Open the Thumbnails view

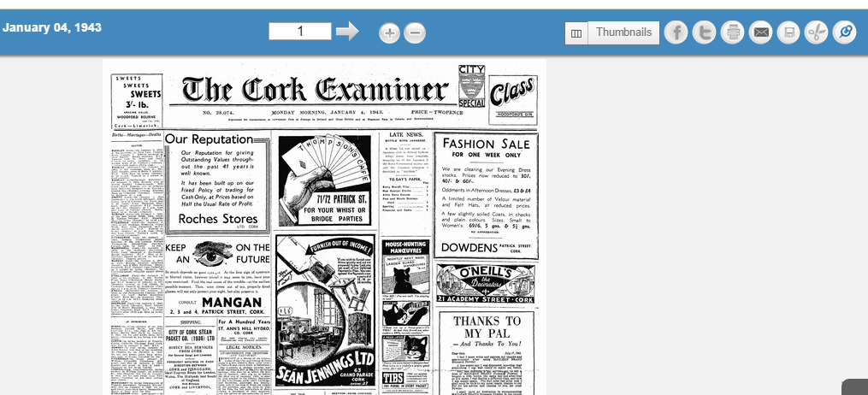624,32
